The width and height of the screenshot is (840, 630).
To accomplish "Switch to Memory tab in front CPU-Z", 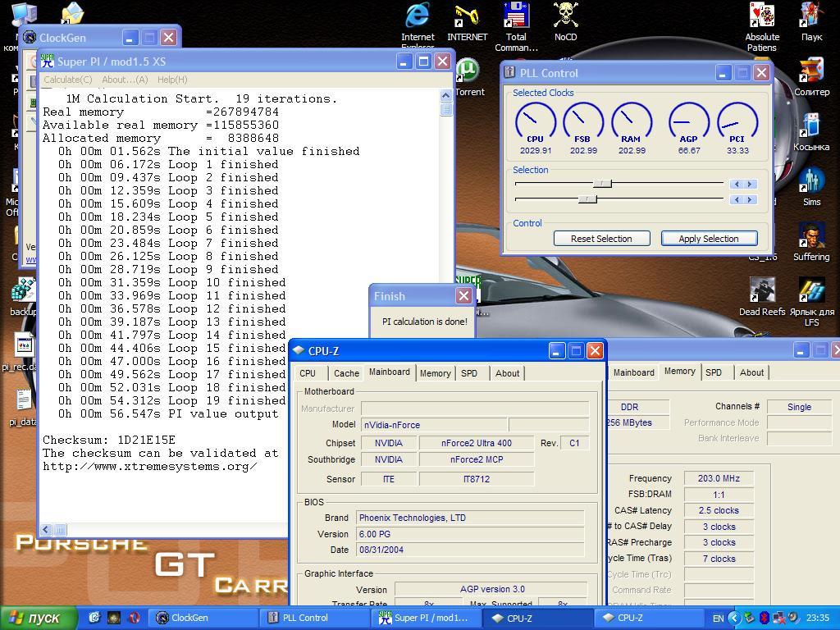I will (x=435, y=373).
